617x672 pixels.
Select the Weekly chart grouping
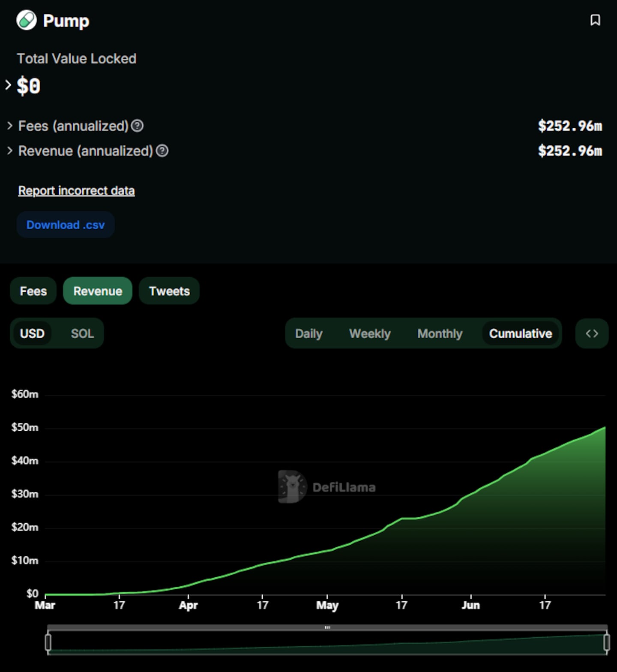(370, 333)
